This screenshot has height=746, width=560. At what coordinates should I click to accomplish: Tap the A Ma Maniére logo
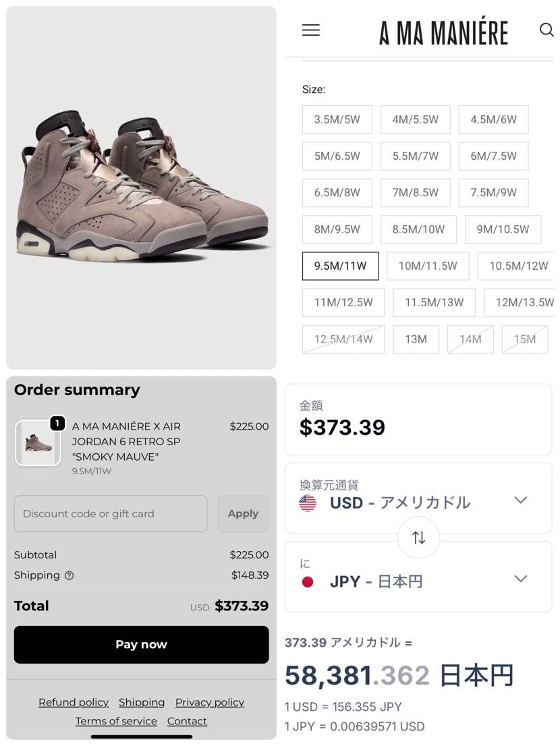point(443,31)
